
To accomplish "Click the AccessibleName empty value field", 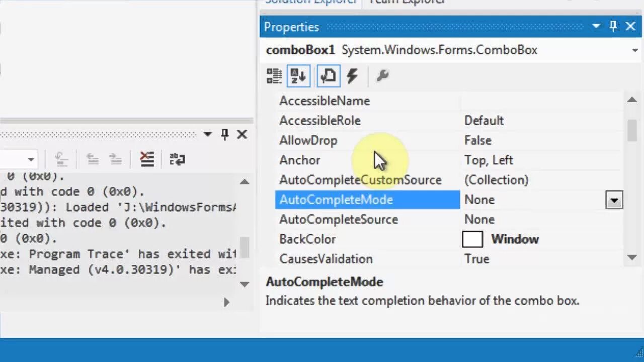I will (x=542, y=101).
